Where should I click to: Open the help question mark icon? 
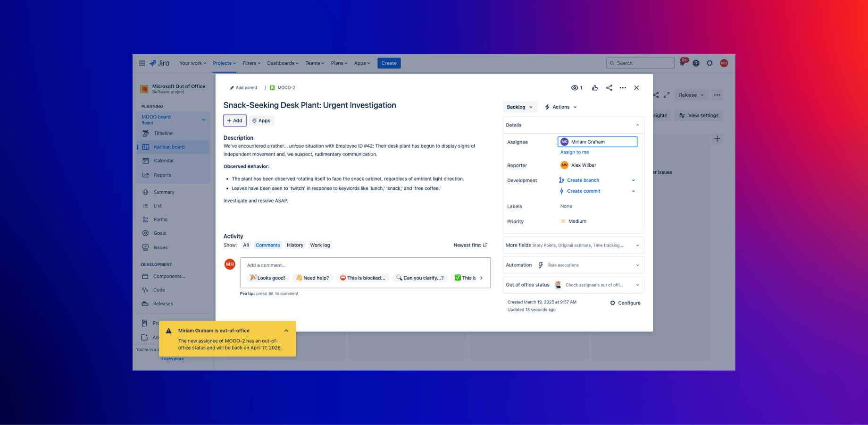[x=696, y=63]
